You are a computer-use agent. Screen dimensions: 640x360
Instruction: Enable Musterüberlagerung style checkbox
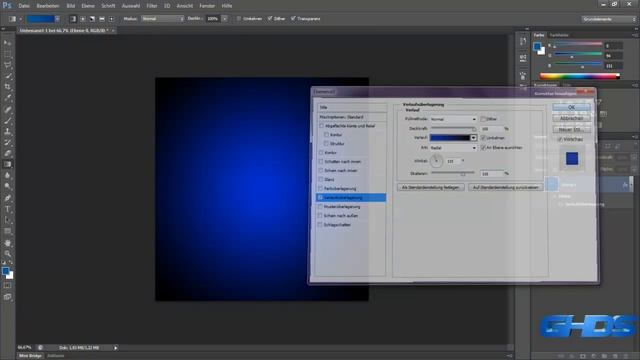coord(321,207)
